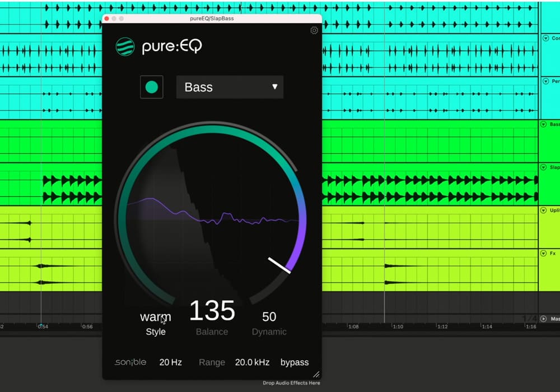Click the sonible brand logo
560x392 pixels.
point(130,362)
